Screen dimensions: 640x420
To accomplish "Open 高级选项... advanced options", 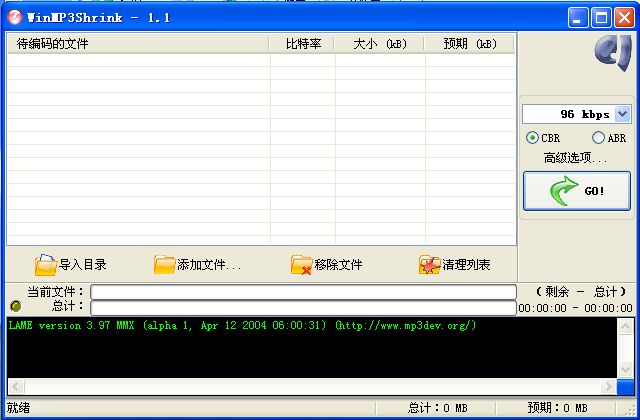I will [575, 158].
